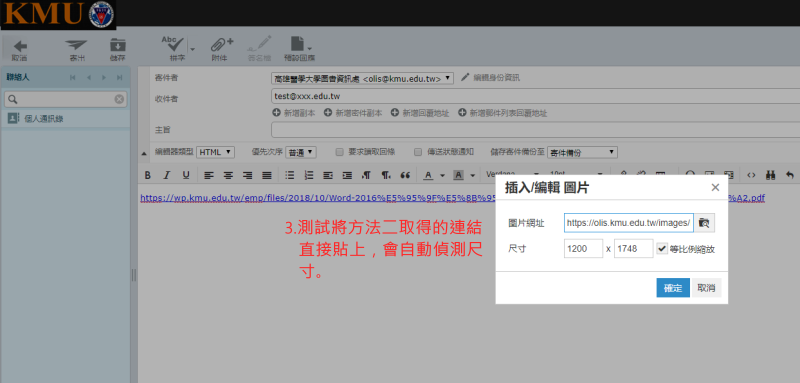Click the 取消 button in the image dialog
Image resolution: width=800 pixels, height=383 pixels.
click(x=706, y=288)
